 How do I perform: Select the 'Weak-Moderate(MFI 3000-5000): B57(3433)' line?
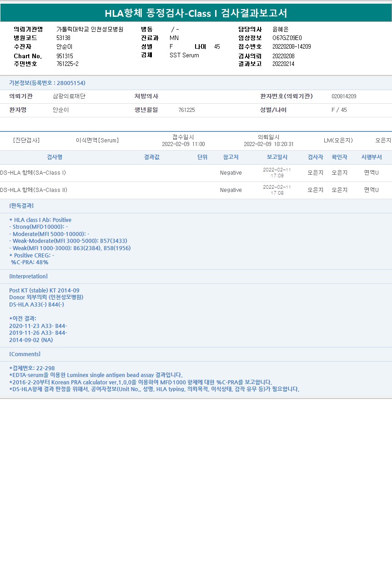pos(68,241)
